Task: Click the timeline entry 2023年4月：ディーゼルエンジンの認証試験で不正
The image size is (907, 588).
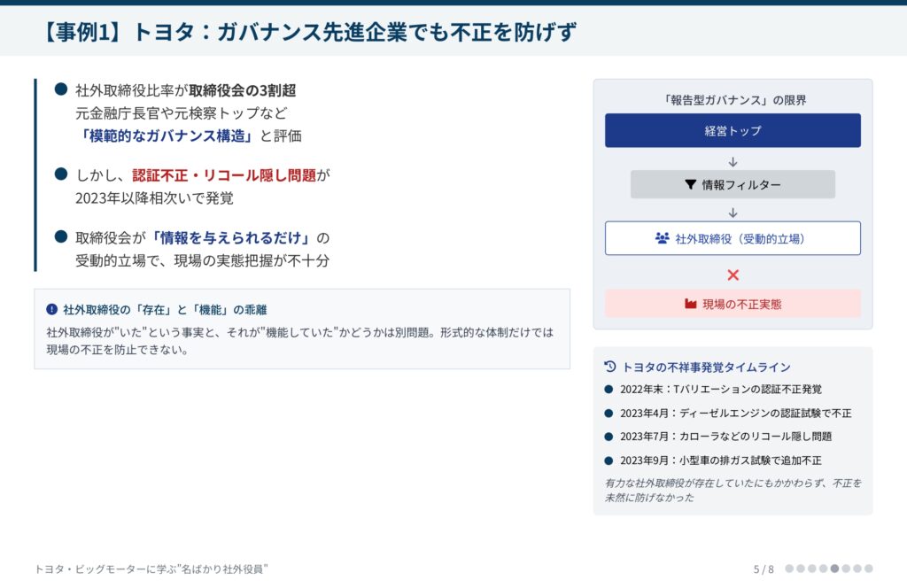Action: 736,414
